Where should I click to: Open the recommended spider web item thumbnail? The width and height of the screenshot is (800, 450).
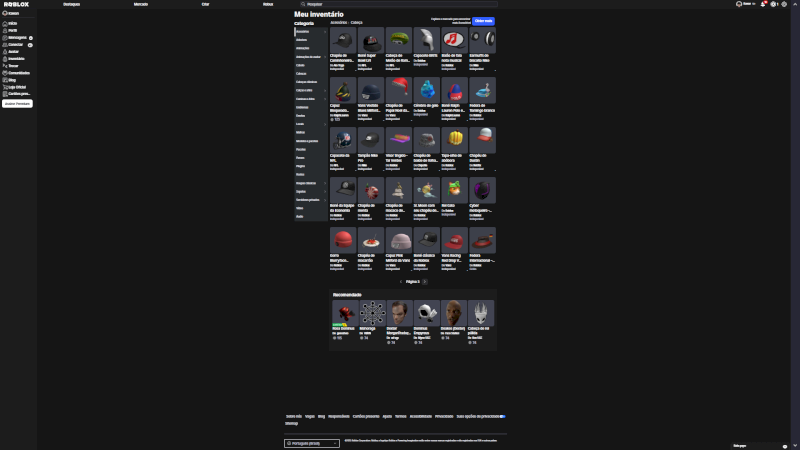(x=372, y=313)
